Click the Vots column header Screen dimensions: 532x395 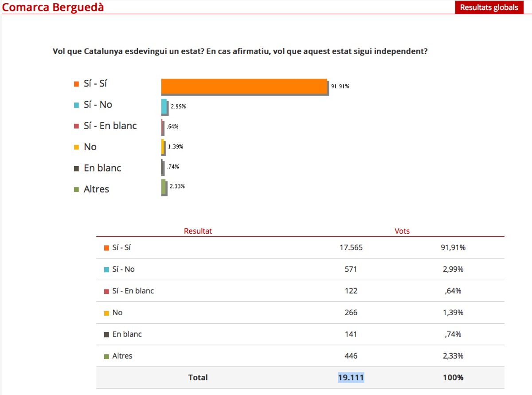[402, 231]
